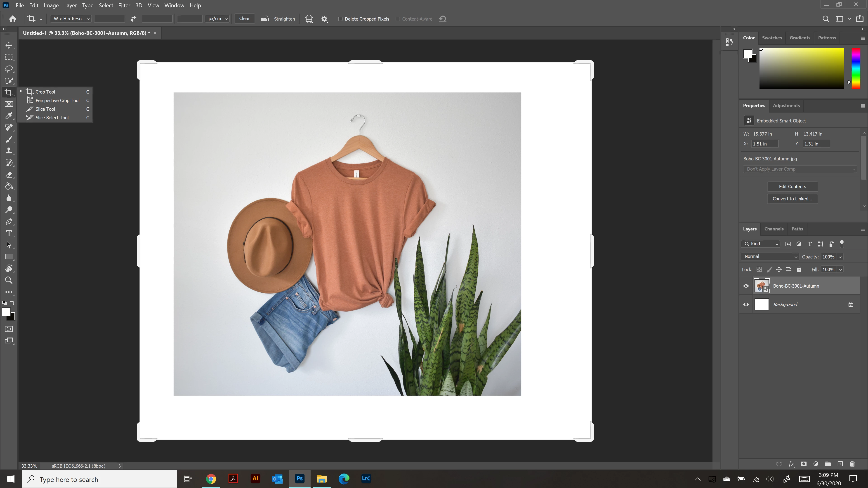Click the hue spectrum color slider
The image size is (868, 488).
(x=856, y=68)
